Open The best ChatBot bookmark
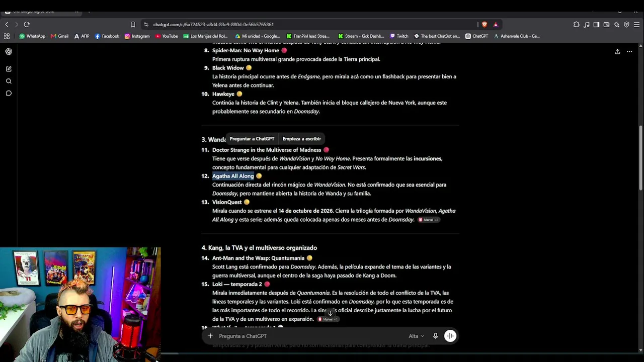 (437, 36)
